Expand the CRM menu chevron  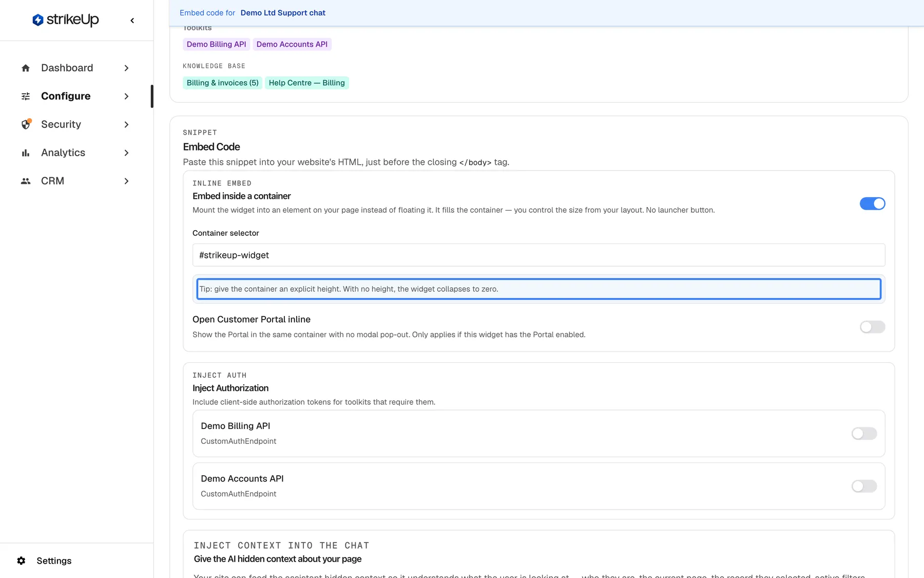[126, 181]
